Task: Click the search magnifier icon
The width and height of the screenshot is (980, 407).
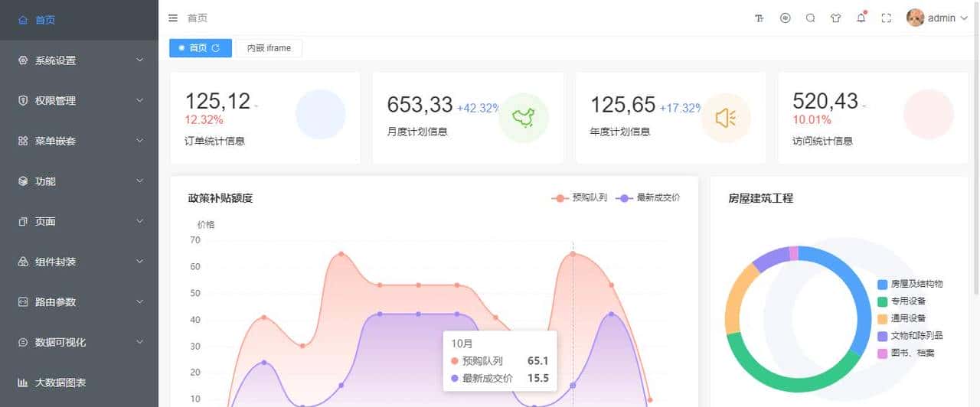Action: 810,18
